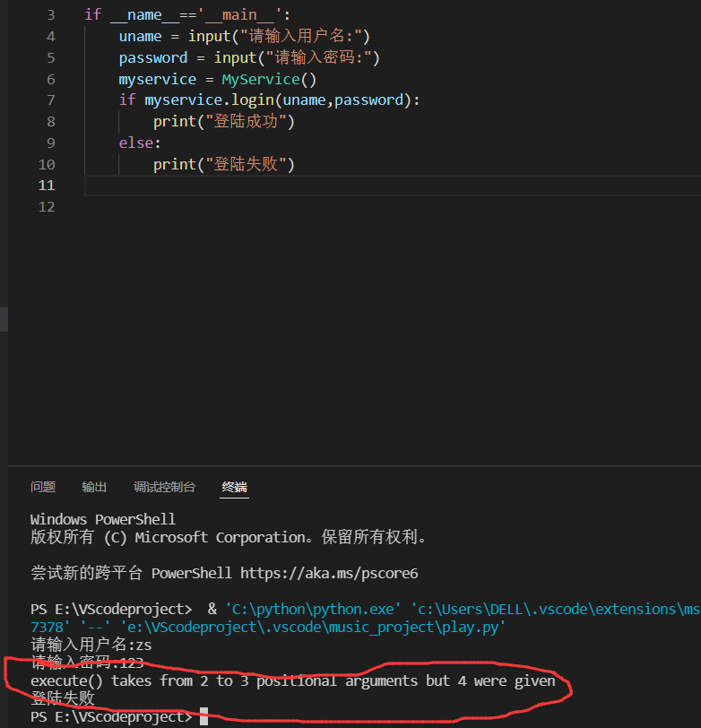Click the else keyword on line 9
The width and height of the screenshot is (701, 728).
click(x=135, y=143)
